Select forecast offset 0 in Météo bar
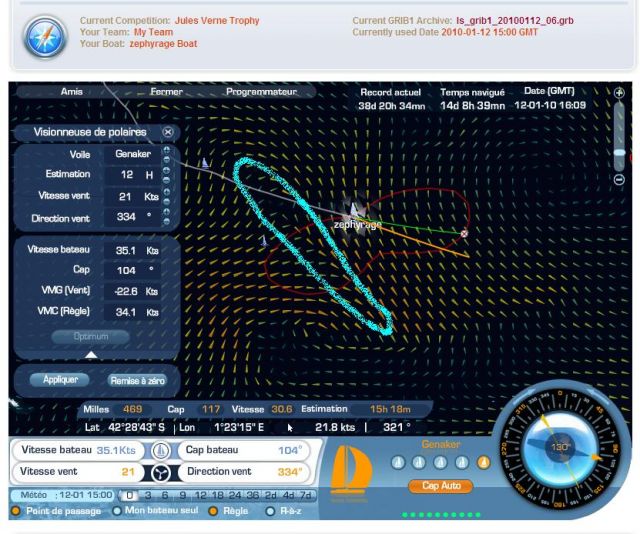The height and width of the screenshot is (534, 640). tap(129, 495)
